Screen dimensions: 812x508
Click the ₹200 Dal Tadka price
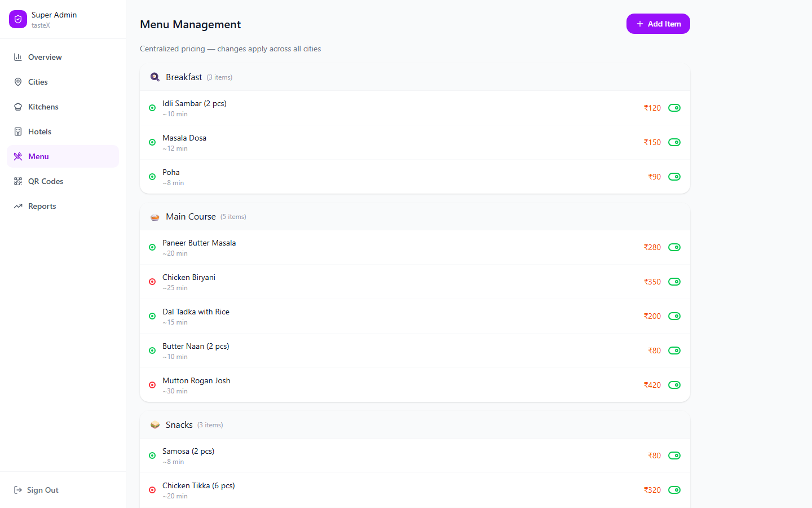click(x=652, y=316)
